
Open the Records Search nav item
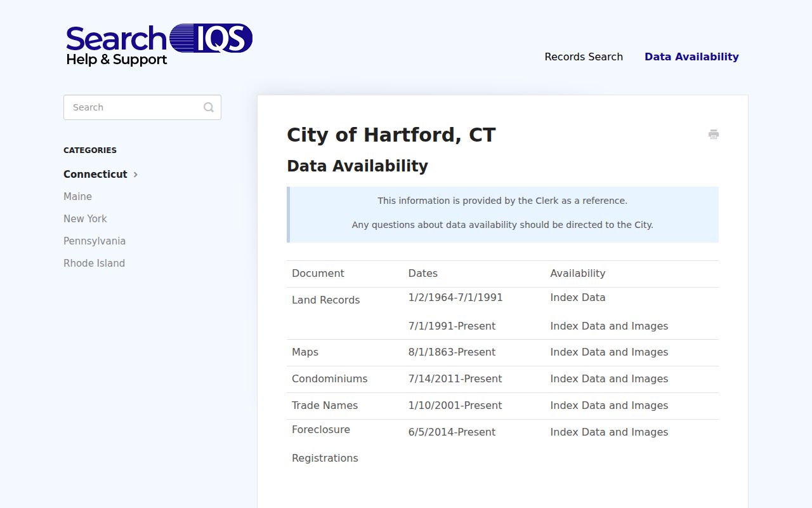pos(584,57)
